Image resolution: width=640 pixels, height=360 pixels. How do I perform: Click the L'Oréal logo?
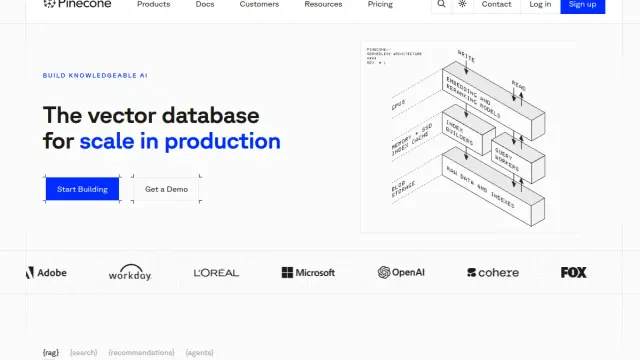coord(216,273)
